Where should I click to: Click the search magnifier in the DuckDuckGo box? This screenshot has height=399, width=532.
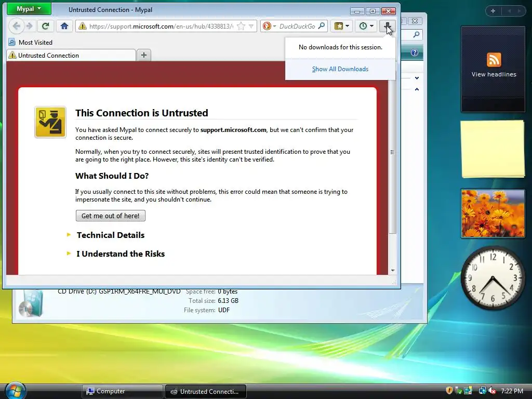(321, 26)
